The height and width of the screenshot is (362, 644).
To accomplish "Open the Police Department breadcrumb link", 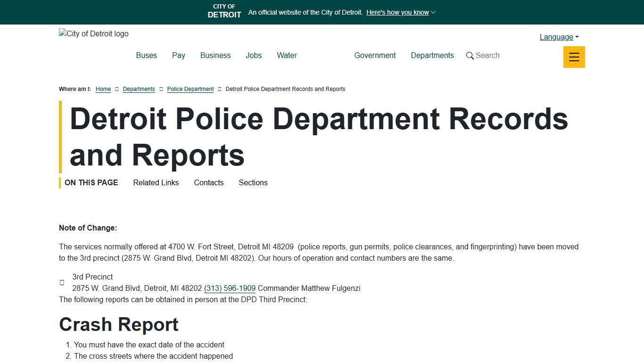I will (x=190, y=89).
